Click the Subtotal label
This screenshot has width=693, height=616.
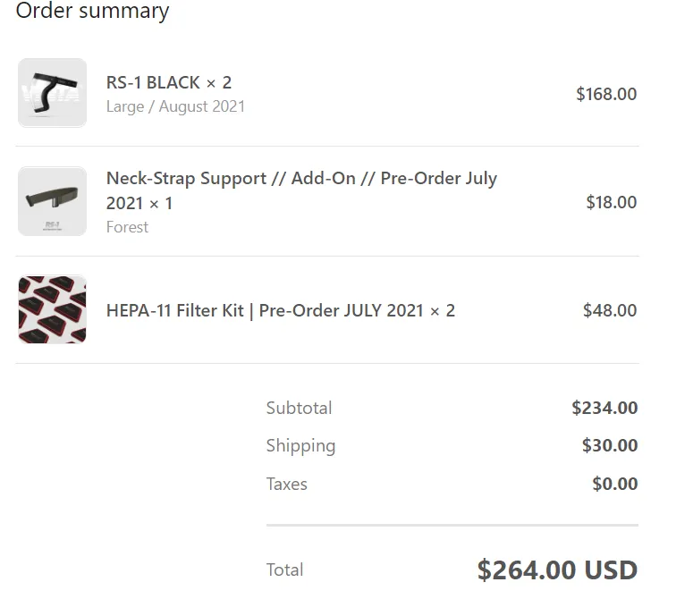pyautogui.click(x=299, y=408)
